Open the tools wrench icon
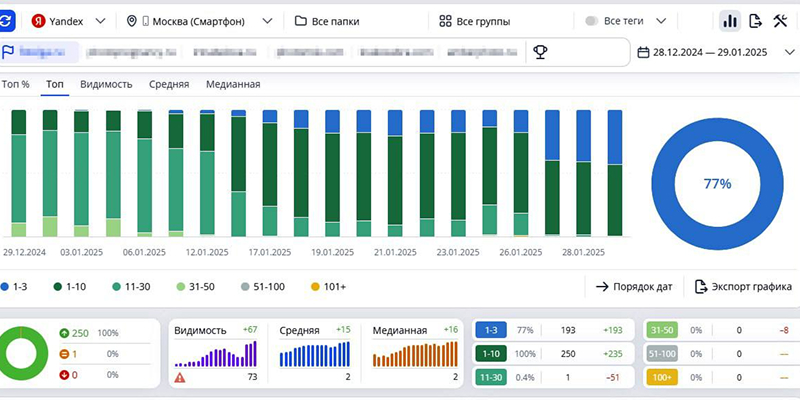The height and width of the screenshot is (400, 800). click(780, 21)
